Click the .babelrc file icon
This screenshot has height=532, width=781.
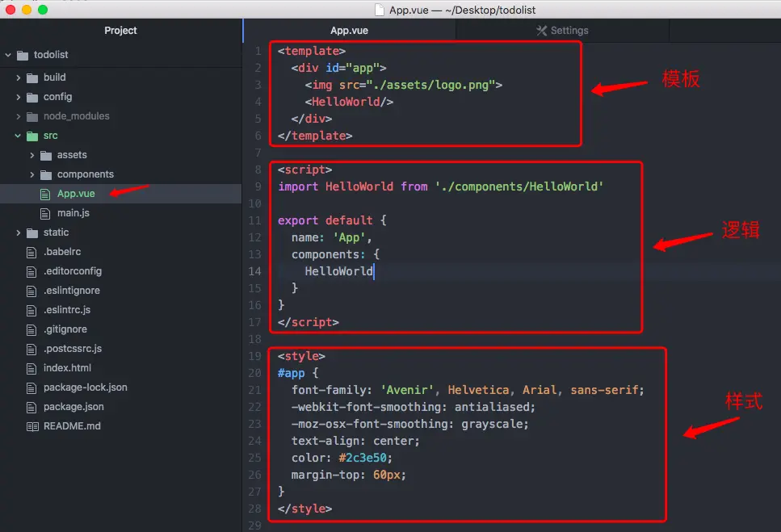click(31, 253)
